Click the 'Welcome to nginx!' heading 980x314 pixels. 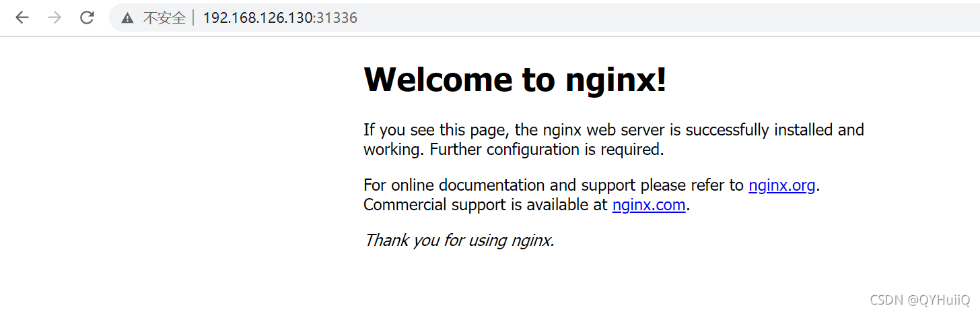pos(515,80)
